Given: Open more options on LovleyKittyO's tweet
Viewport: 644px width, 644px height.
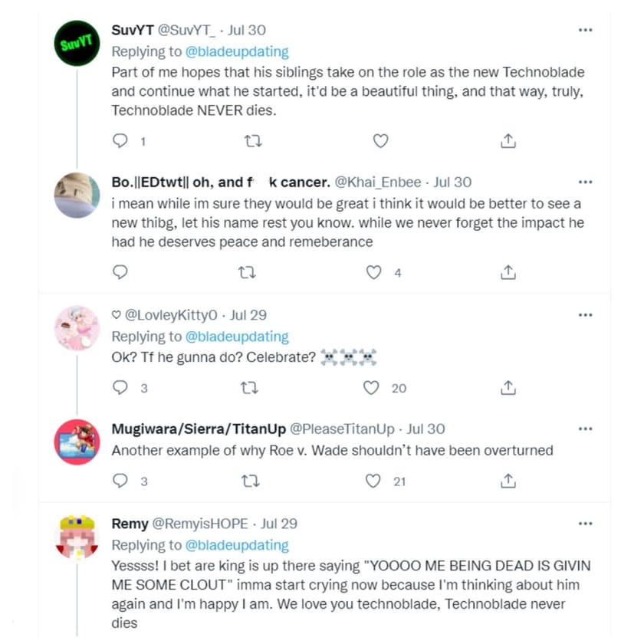Looking at the screenshot, I should pos(585,315).
